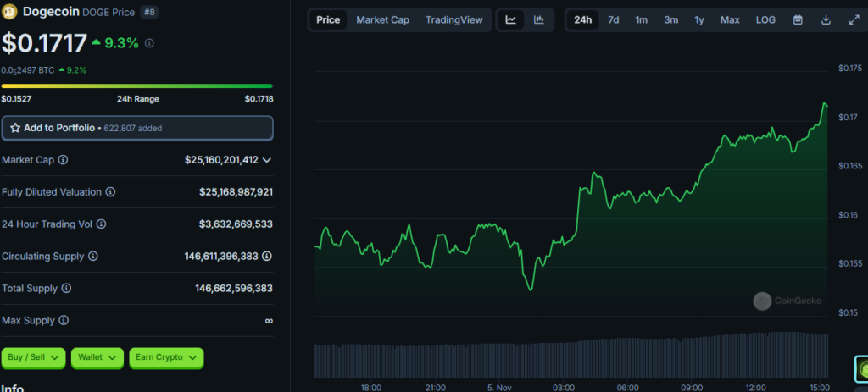Select the 7d time range

[614, 20]
